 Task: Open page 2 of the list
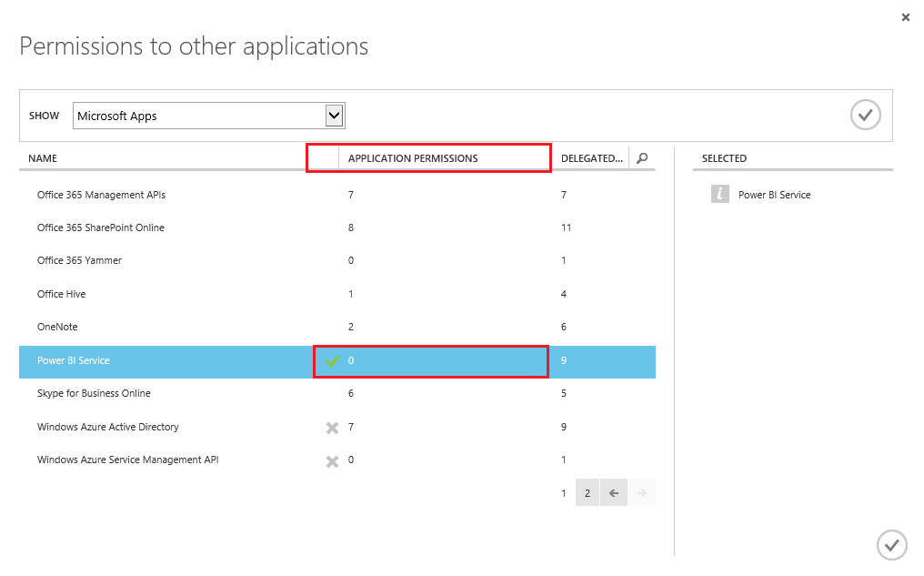pyautogui.click(x=588, y=493)
